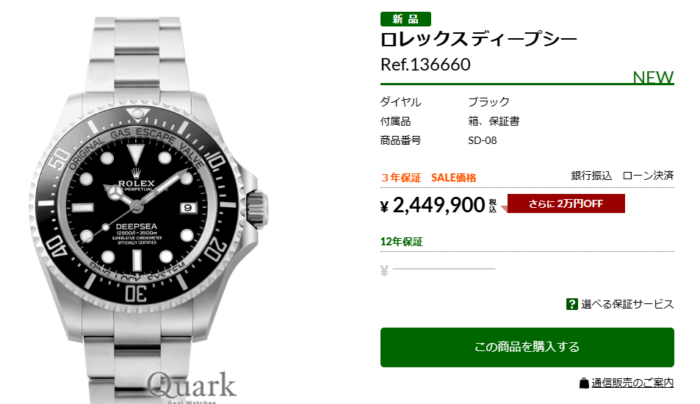Open the 通信販売のご案内 link

[x=632, y=383]
